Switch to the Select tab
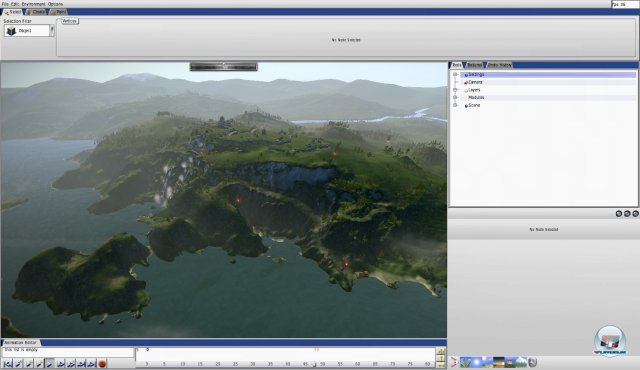This screenshot has width=640, height=370. [13, 12]
